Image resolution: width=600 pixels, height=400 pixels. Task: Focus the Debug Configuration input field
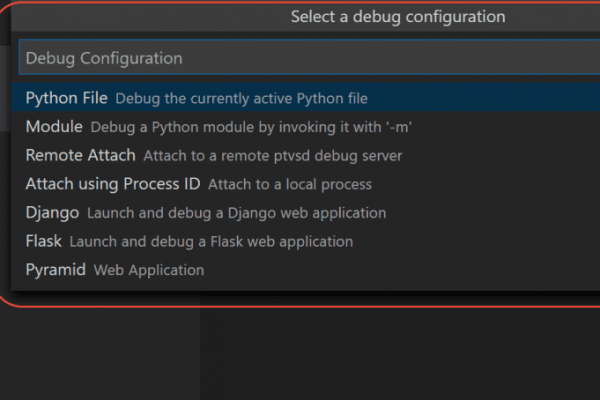click(x=309, y=58)
